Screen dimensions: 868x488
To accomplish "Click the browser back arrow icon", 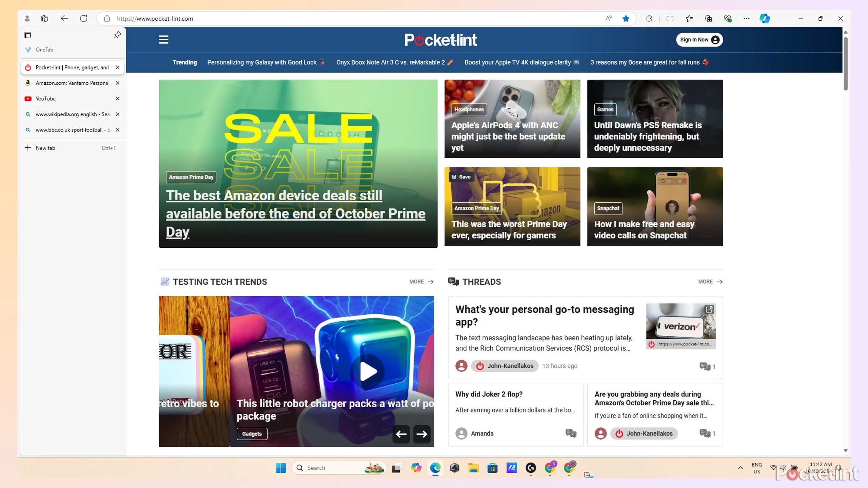I will (64, 19).
